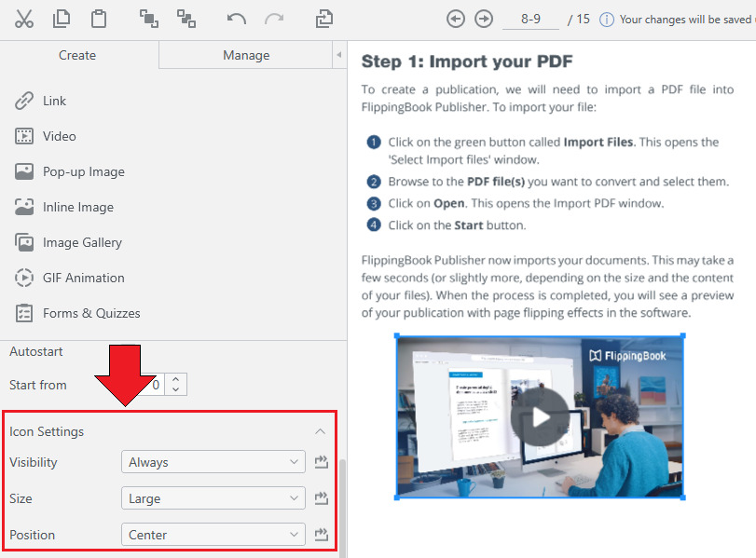Go to the previous page spread
This screenshot has height=558, width=756.
[x=455, y=20]
